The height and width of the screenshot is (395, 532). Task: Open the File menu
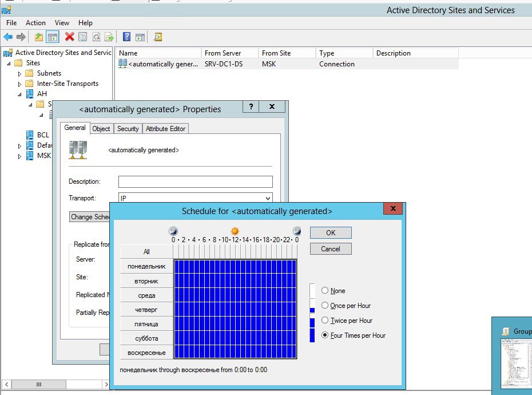pos(11,23)
